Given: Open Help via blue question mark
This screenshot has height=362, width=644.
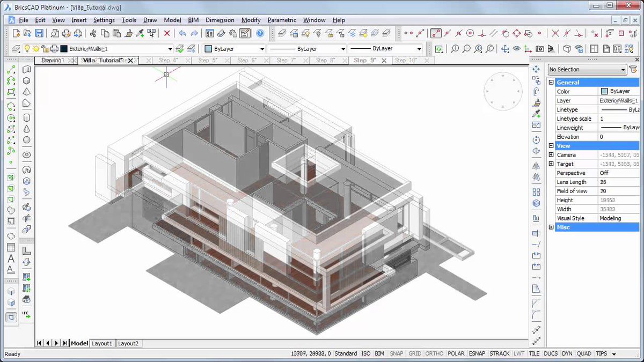Looking at the screenshot, I should [260, 33].
